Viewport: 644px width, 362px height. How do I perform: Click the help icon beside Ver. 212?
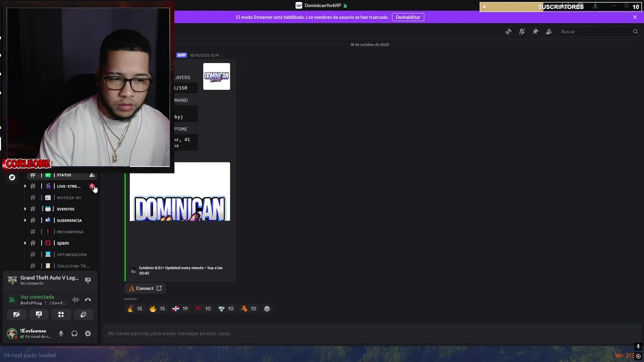tap(638, 356)
